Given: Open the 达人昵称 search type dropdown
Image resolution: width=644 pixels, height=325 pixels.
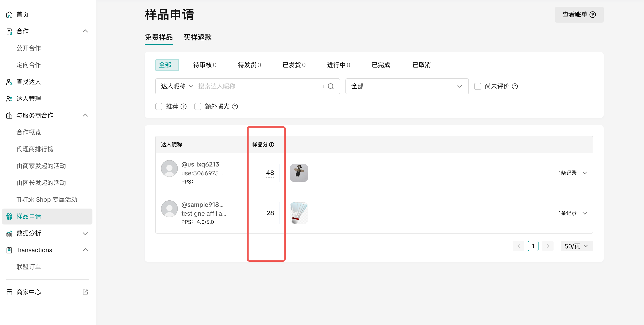Looking at the screenshot, I should coord(177,86).
